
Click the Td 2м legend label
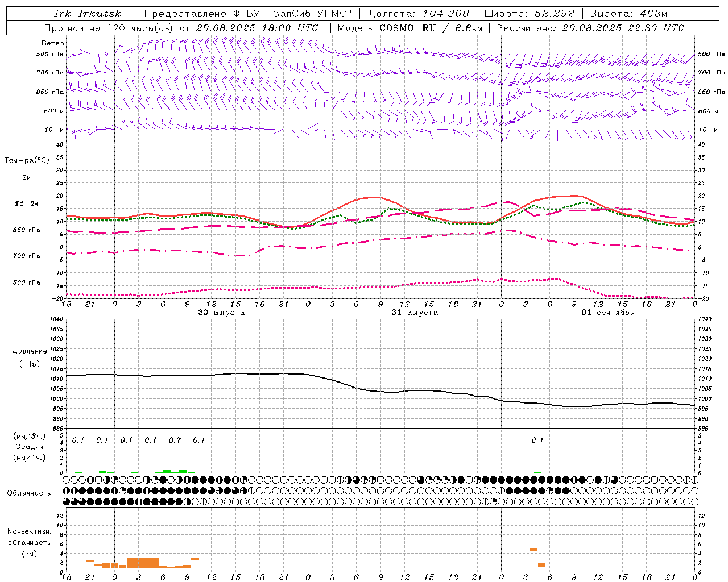(x=26, y=203)
